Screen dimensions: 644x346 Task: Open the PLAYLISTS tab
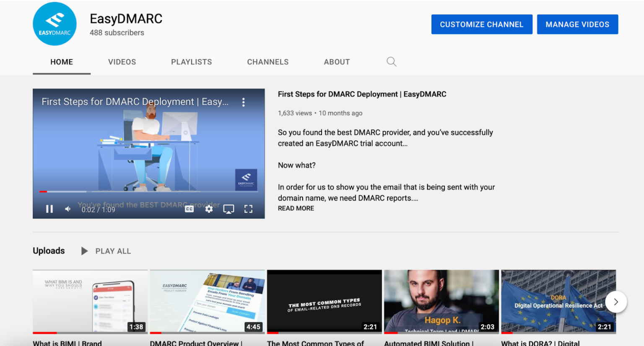coord(191,62)
